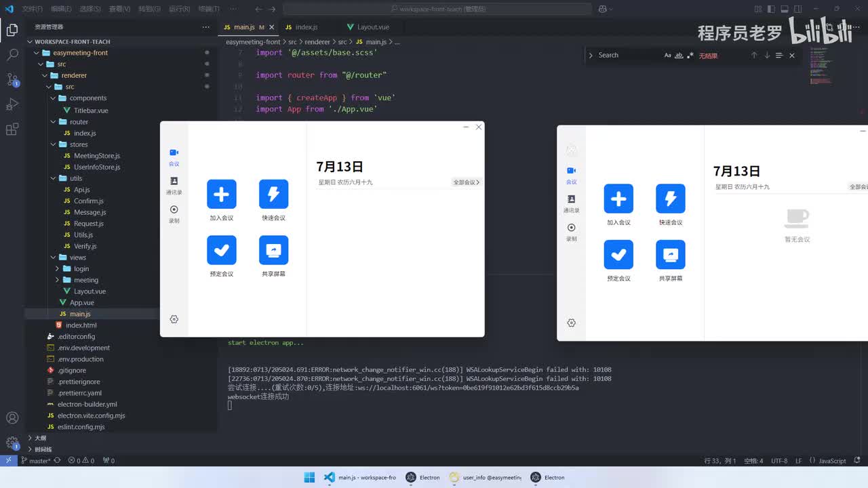Viewport: 868px width, 488px height.
Task: Go back using the title bar arrow
Action: tap(258, 9)
